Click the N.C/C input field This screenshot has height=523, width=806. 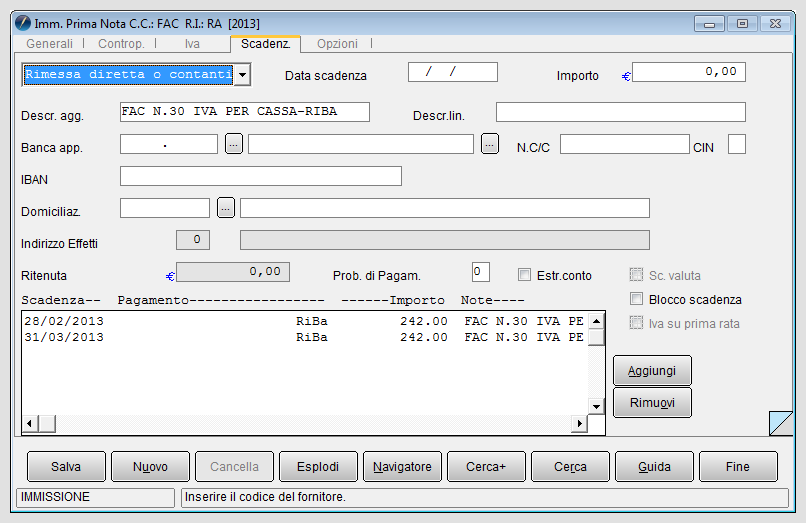point(625,144)
